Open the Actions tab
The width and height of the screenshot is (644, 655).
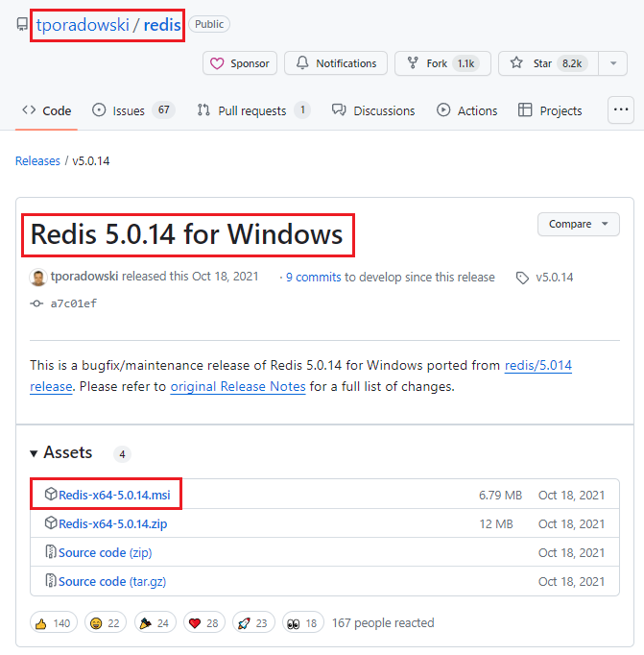click(467, 110)
